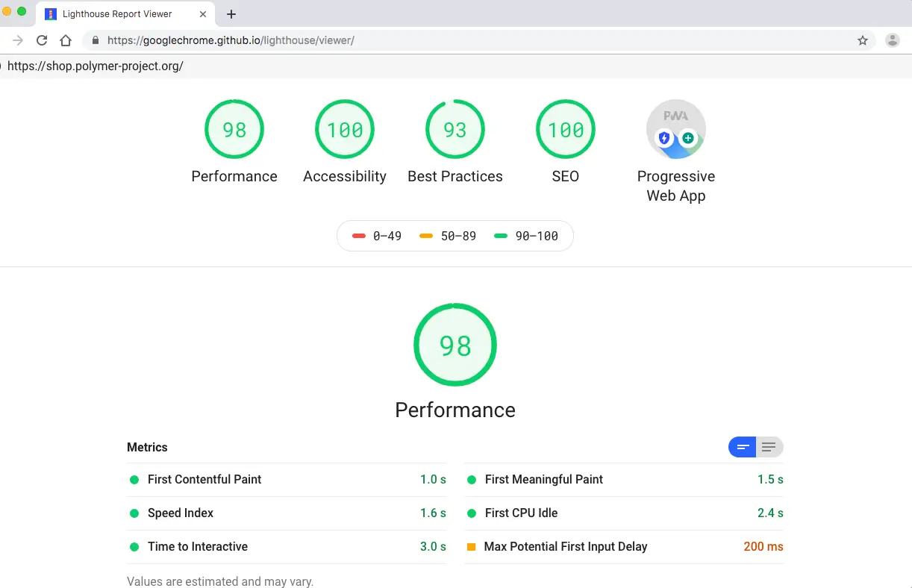Switch metrics to expanded description view
This screenshot has height=588, width=912.
769,447
